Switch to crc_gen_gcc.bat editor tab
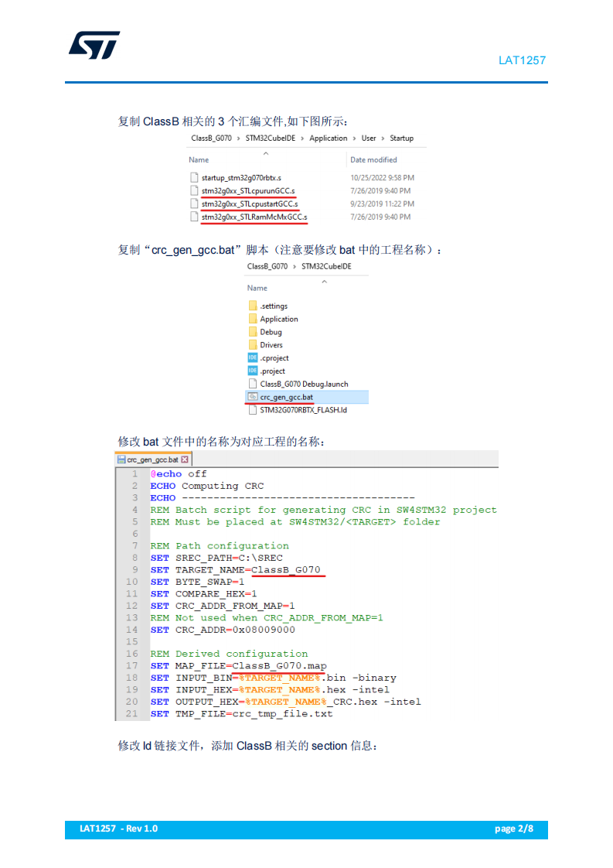This screenshot has width=613, height=868. coord(153,460)
